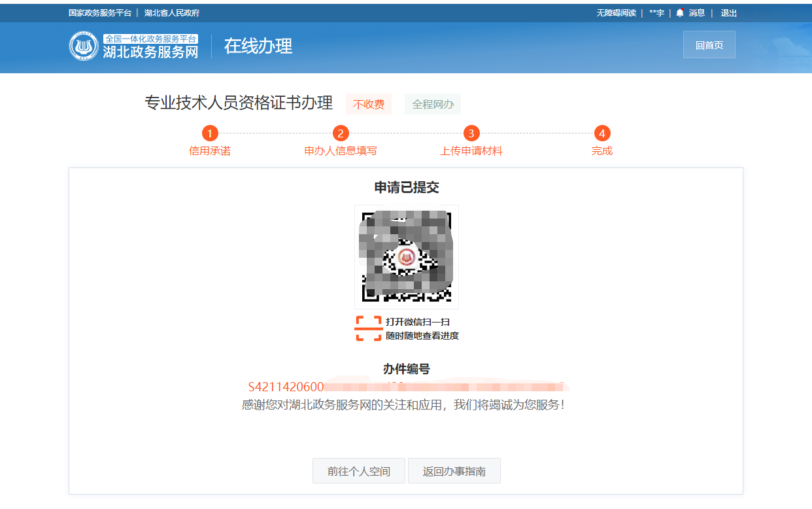Click the 全程网办 tag

[433, 104]
